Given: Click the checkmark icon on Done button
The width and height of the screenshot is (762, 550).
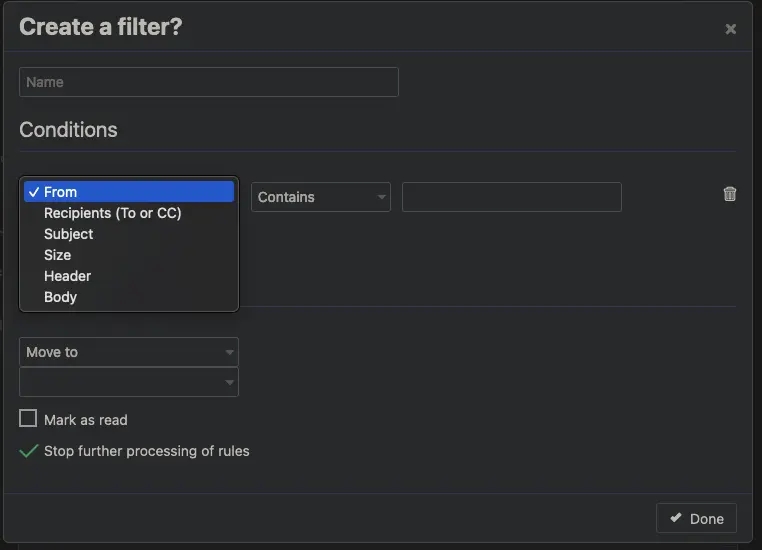Looking at the screenshot, I should (676, 518).
